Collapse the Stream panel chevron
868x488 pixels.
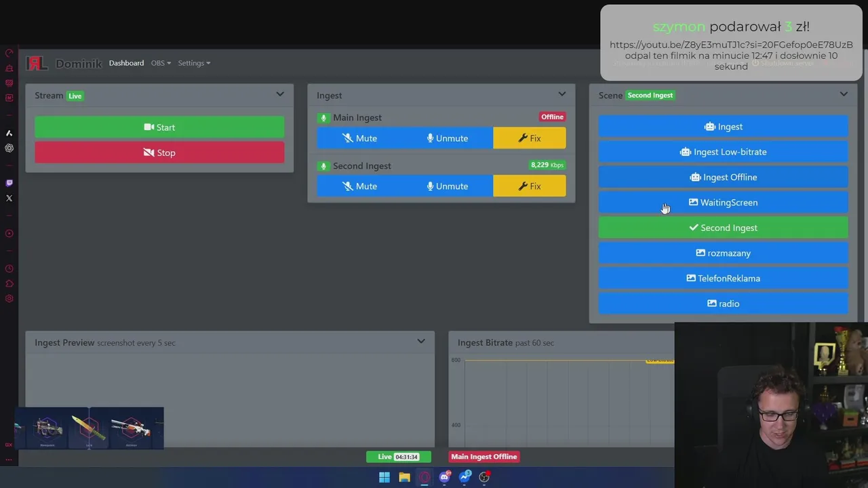click(280, 94)
